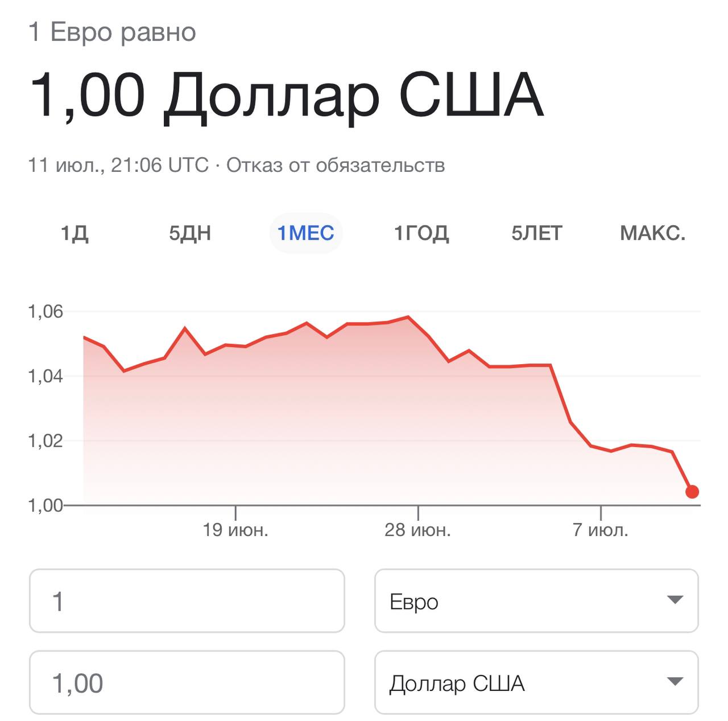728x721 pixels.
Task: Click the 19 июн. date marker on axis
Action: 235,530
